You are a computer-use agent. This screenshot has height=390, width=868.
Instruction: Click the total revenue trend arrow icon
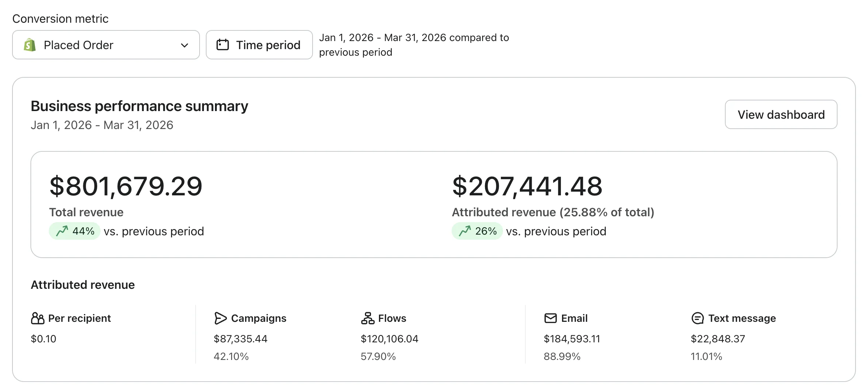click(x=62, y=231)
